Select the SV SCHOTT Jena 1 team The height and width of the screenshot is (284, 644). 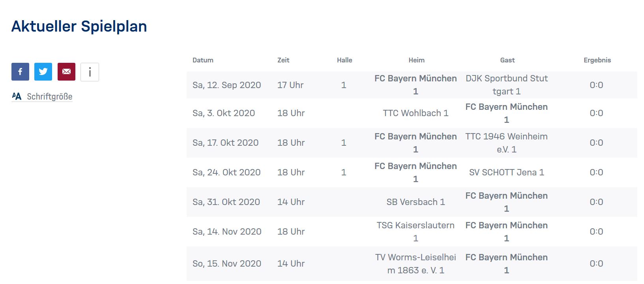tap(507, 173)
